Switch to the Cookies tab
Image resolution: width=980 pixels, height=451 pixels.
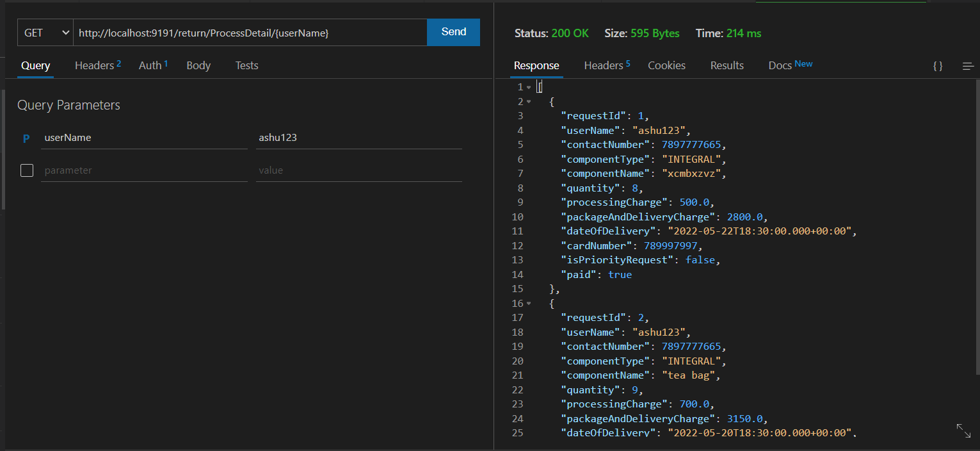coord(666,65)
